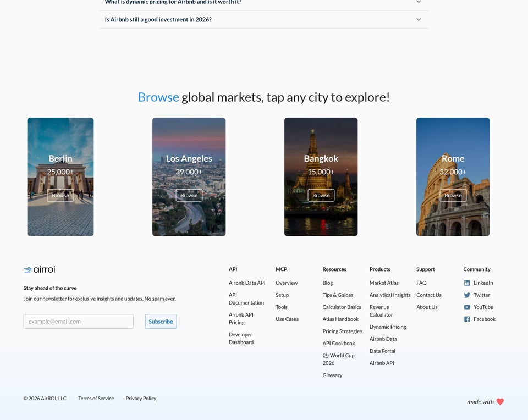Viewport: 528px width, 420px height.
Task: Click the '© 2026 AirROI, LLC' copyright text
Action: tap(45, 399)
